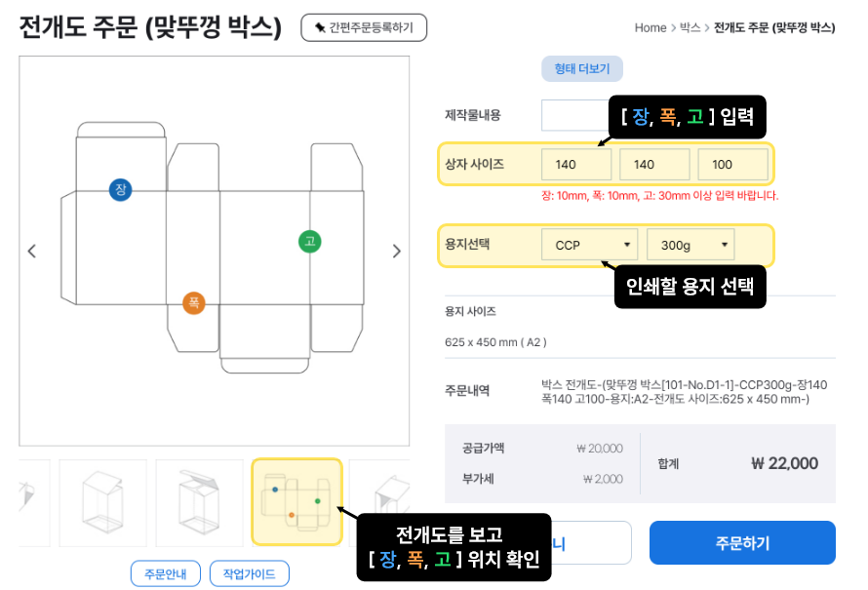
Task: Click the green 고 marker on diagram
Action: [309, 241]
